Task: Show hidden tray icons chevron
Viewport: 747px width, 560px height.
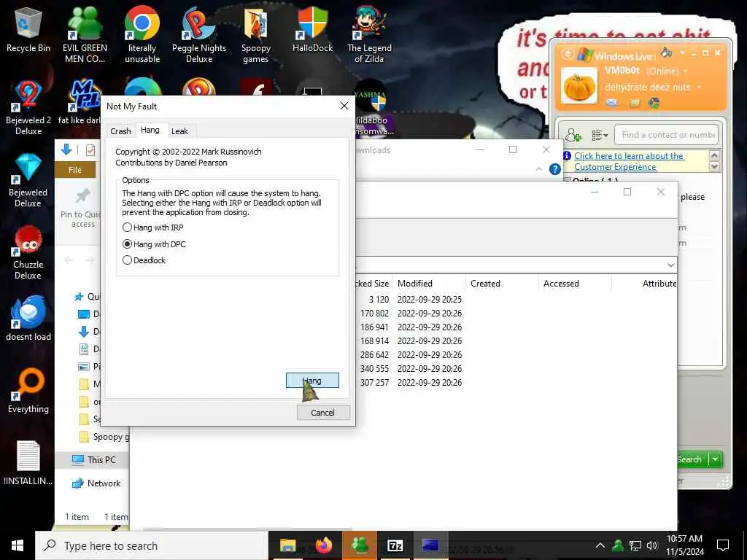Action: pyautogui.click(x=600, y=545)
